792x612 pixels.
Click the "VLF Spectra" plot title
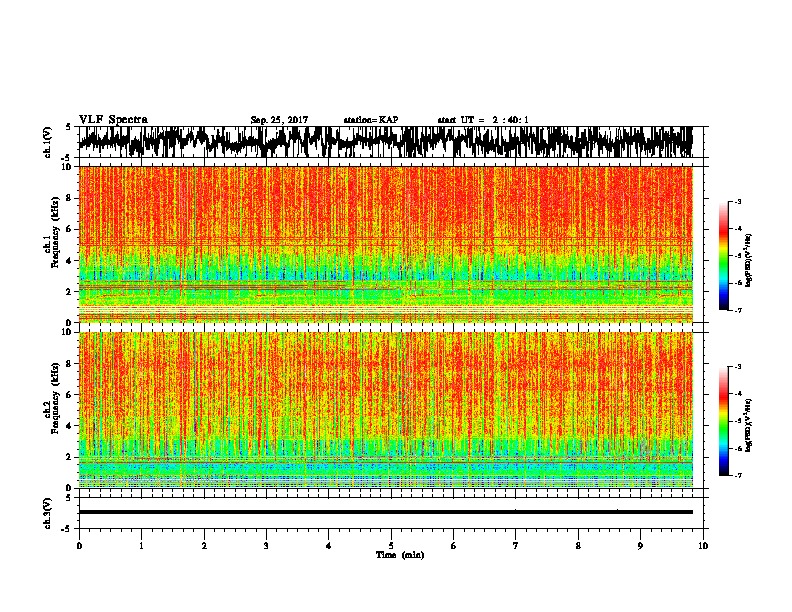[x=113, y=119]
